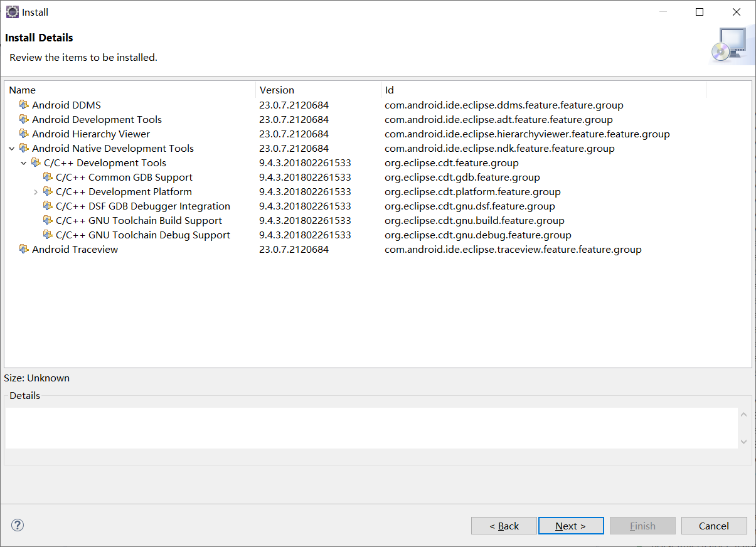Click the Eclipse icon in the title bar
Viewport: 756px width, 547px height.
(12, 12)
